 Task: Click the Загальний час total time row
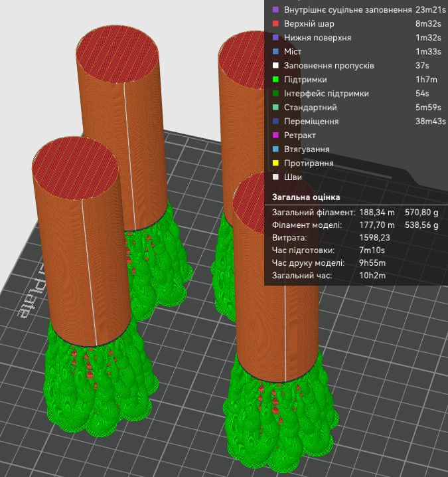[329, 276]
